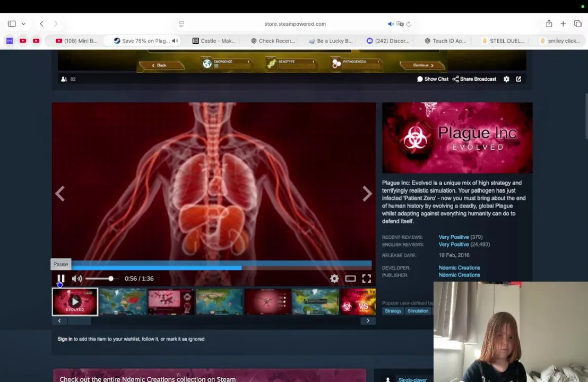The height and width of the screenshot is (382, 588).
Task: Open the purple pinned tab
Action: click(x=10, y=41)
